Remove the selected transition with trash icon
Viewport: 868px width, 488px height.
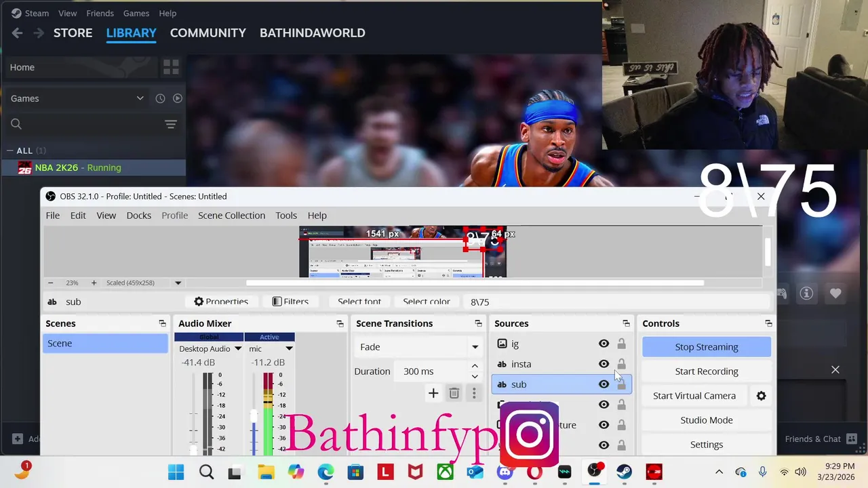pyautogui.click(x=454, y=393)
